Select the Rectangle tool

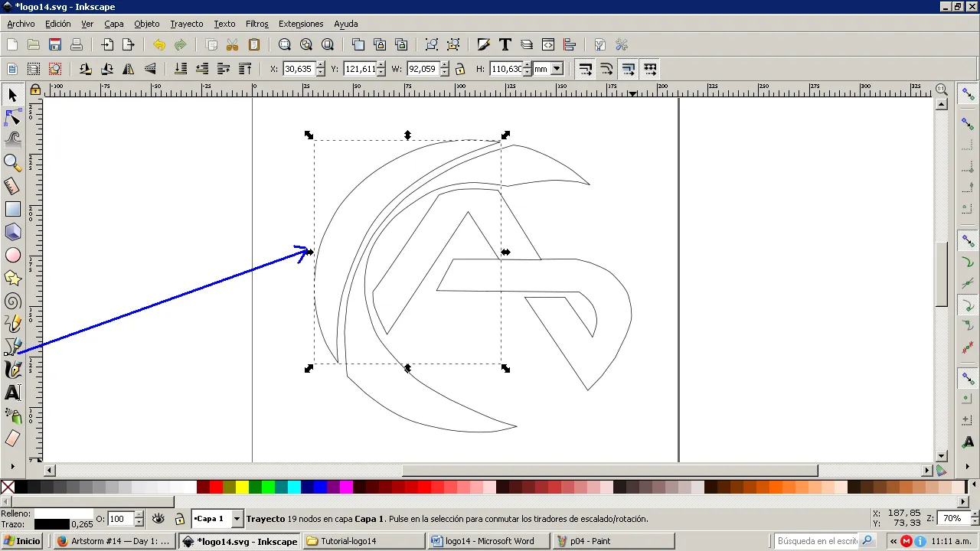point(12,209)
